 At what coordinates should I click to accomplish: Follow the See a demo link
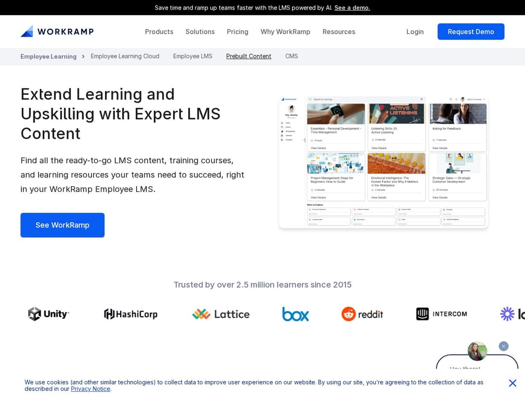point(352,8)
